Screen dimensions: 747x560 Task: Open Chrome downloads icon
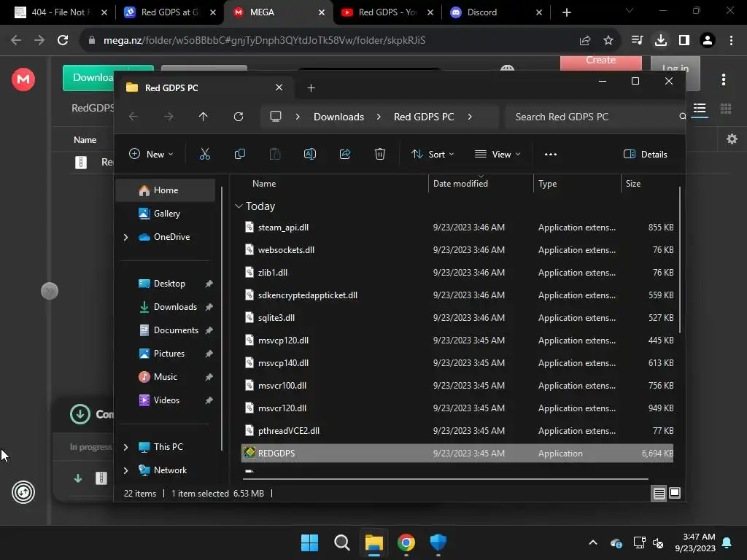click(660, 41)
